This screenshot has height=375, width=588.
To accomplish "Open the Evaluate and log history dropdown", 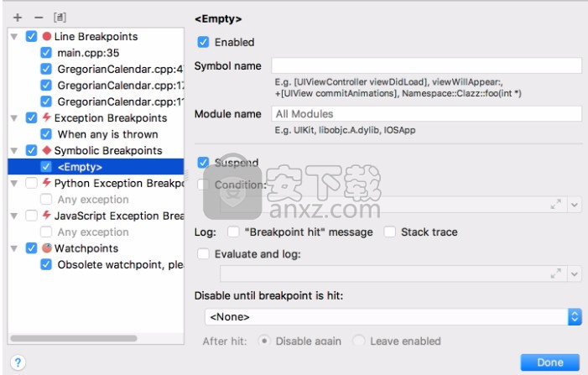I will coord(575,273).
